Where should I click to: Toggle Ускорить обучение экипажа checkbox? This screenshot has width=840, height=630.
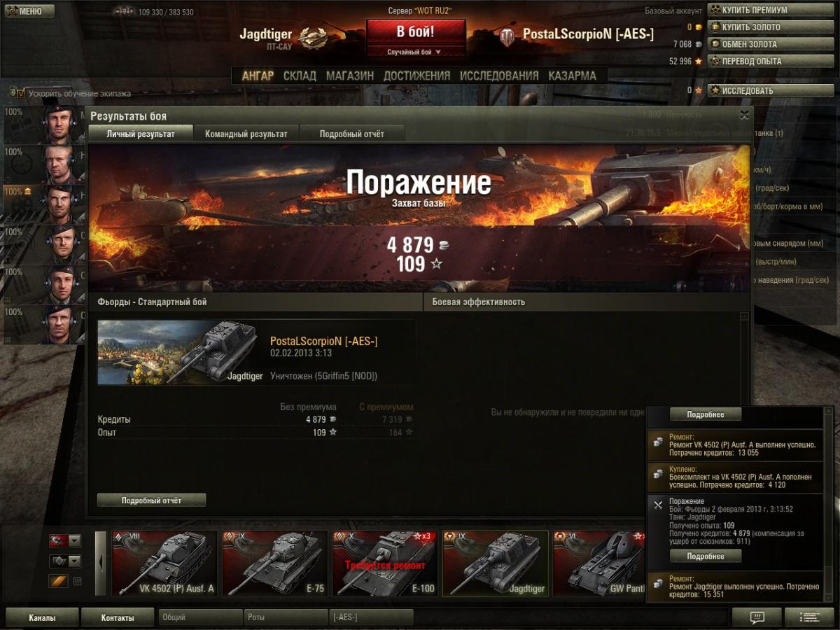(x=20, y=92)
